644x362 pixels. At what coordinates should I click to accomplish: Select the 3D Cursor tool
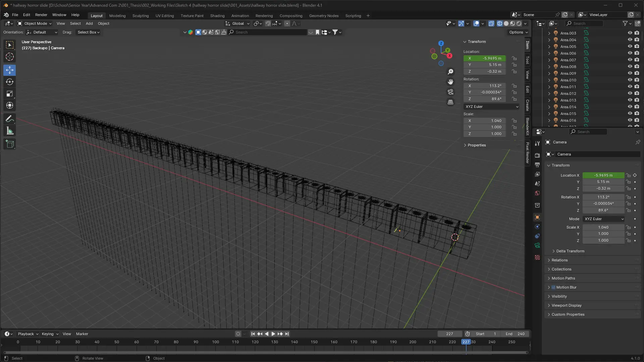(x=10, y=57)
